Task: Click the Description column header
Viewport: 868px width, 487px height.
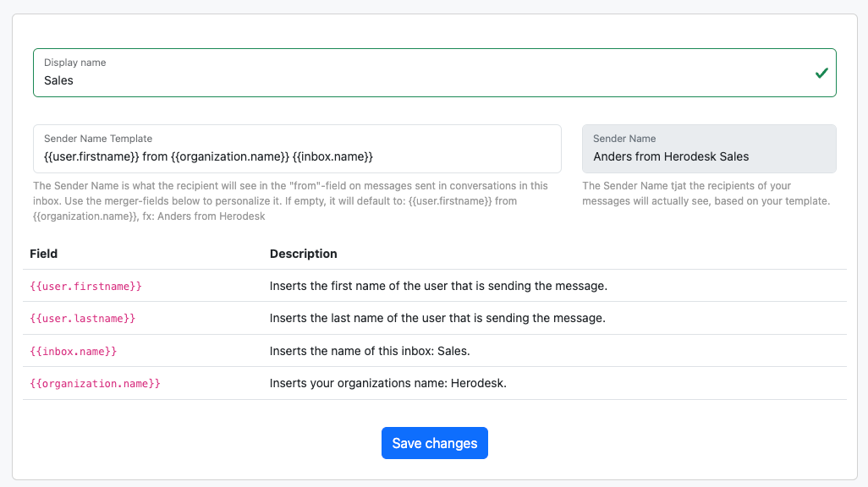Action: click(x=303, y=254)
